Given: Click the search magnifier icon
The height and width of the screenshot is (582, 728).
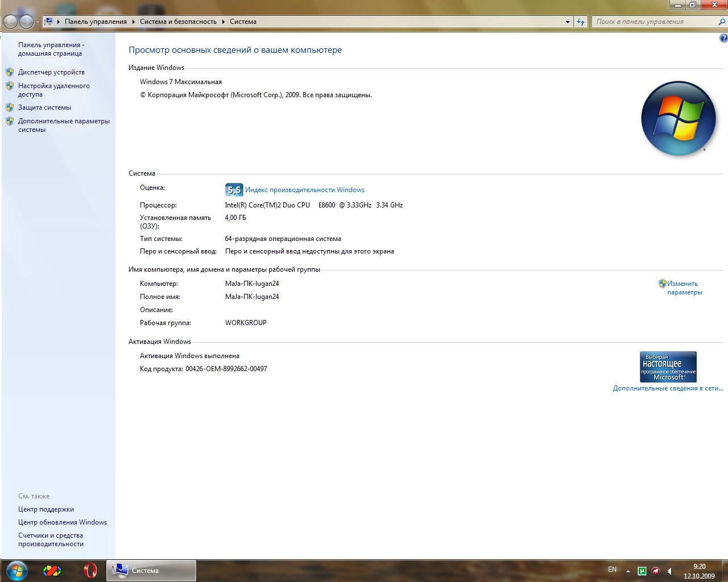Looking at the screenshot, I should pos(722,22).
